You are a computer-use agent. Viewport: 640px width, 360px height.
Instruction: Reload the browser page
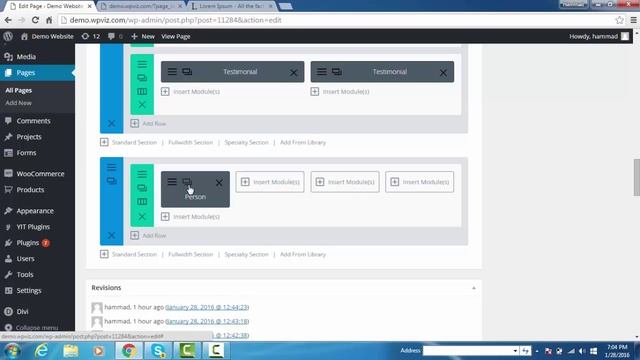click(35, 20)
